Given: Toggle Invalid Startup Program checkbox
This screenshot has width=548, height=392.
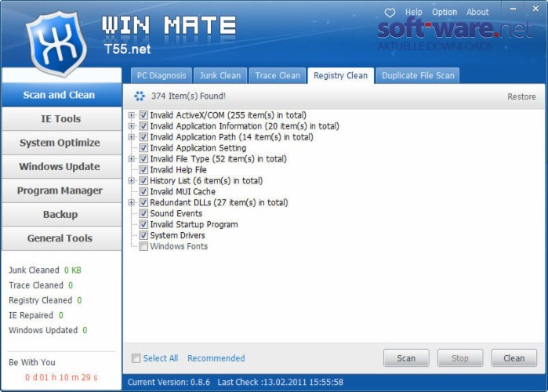Looking at the screenshot, I should pyautogui.click(x=143, y=224).
